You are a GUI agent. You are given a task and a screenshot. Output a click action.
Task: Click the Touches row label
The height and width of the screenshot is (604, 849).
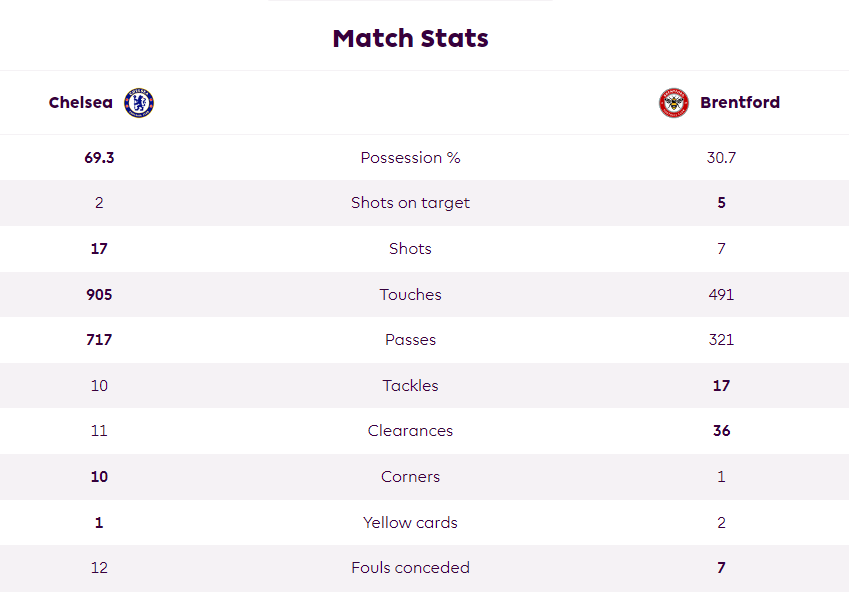pyautogui.click(x=410, y=294)
